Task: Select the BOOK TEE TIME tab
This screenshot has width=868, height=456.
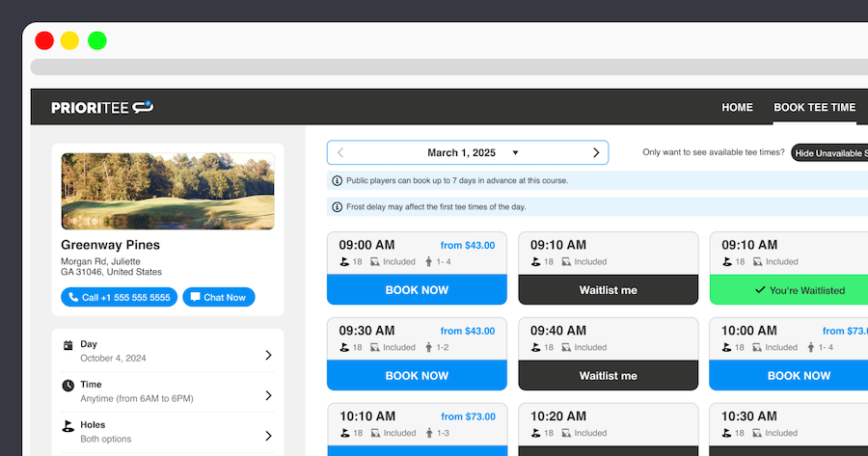Action: coord(814,107)
